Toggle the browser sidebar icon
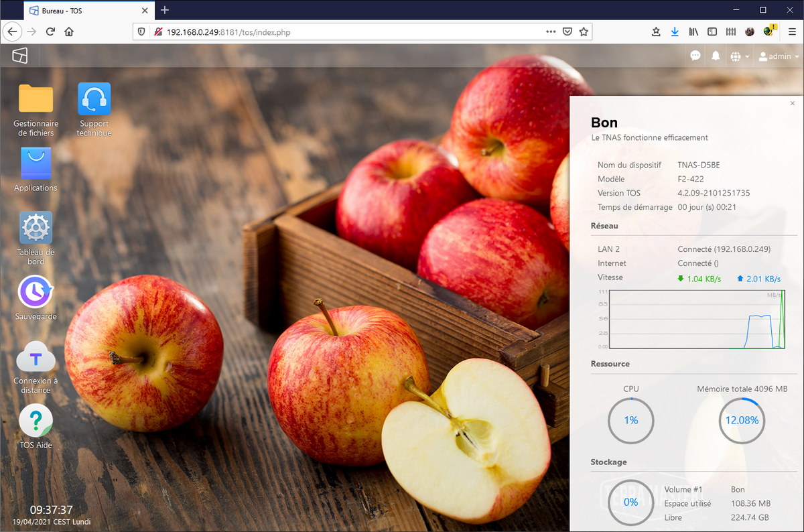The width and height of the screenshot is (804, 532). point(712,31)
